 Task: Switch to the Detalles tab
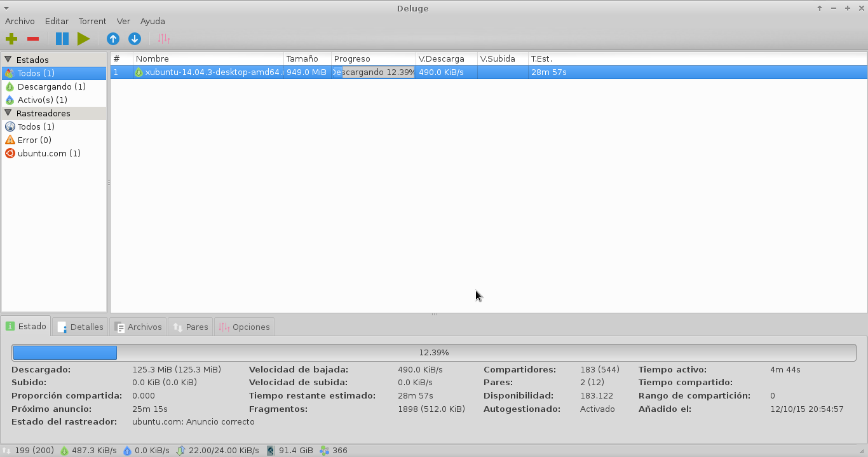pos(80,327)
